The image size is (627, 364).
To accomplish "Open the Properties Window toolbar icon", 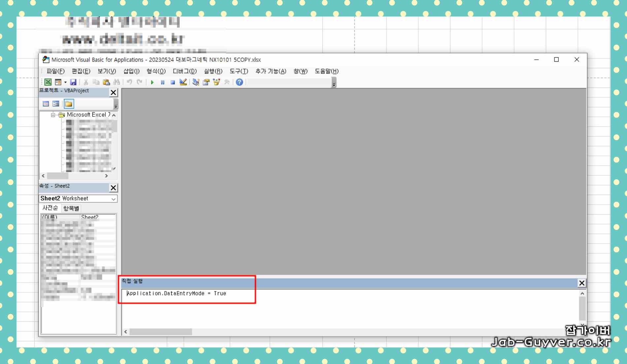I will pyautogui.click(x=206, y=82).
